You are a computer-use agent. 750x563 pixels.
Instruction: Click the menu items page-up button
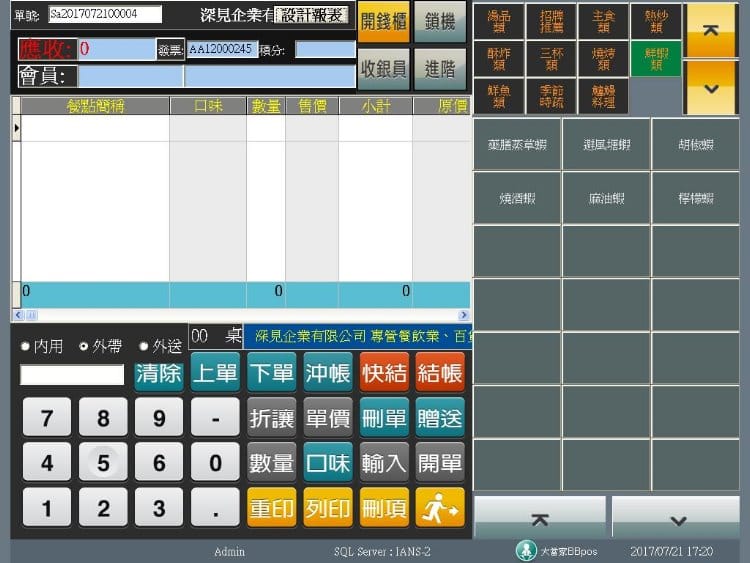(x=540, y=519)
